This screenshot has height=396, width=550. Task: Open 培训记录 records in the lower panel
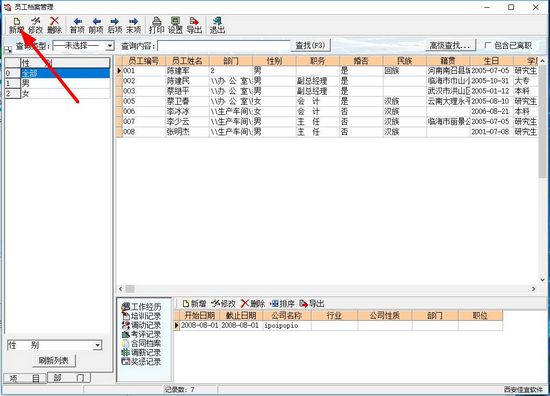click(x=141, y=316)
